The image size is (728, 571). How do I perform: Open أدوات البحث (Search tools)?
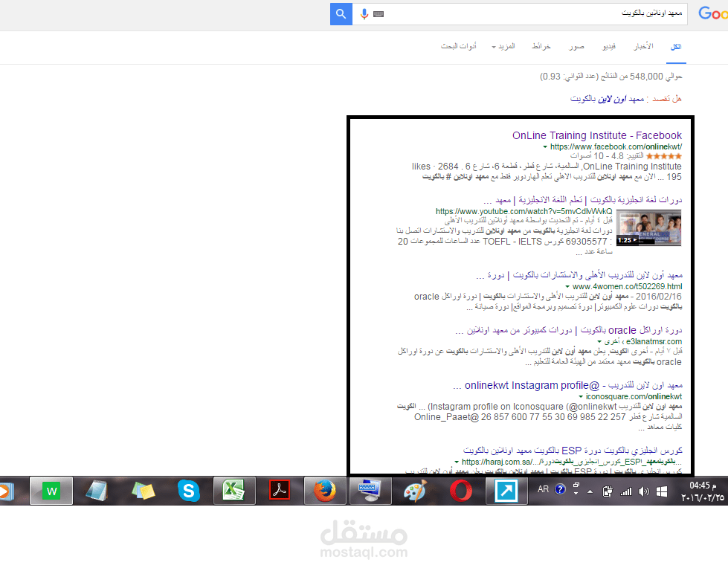[x=459, y=46]
